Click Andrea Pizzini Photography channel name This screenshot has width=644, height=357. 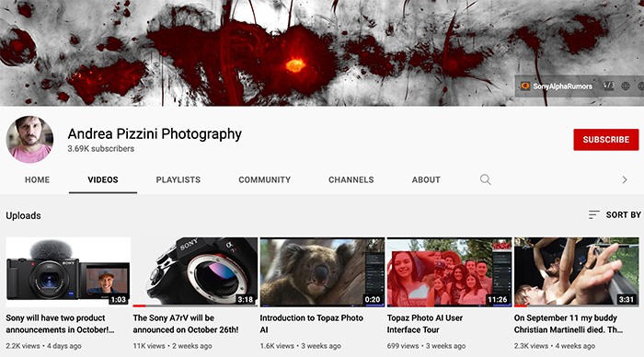coord(155,134)
